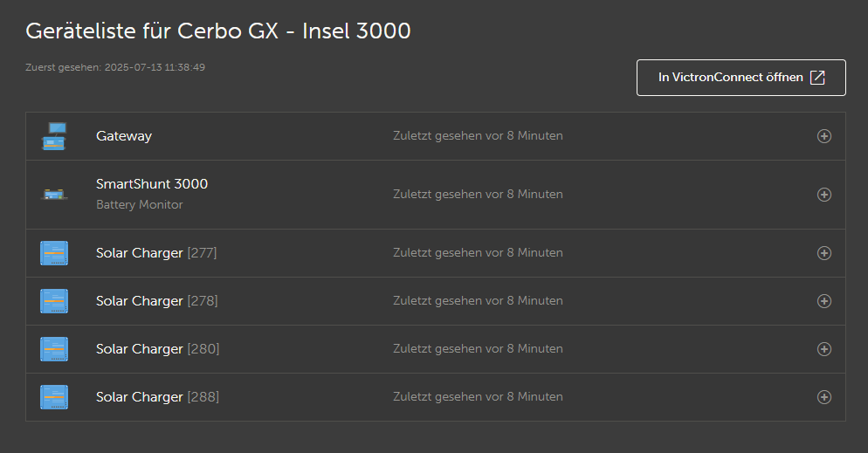
Task: Click Gateway's Zuletzt gesehen status text
Action: [478, 136]
